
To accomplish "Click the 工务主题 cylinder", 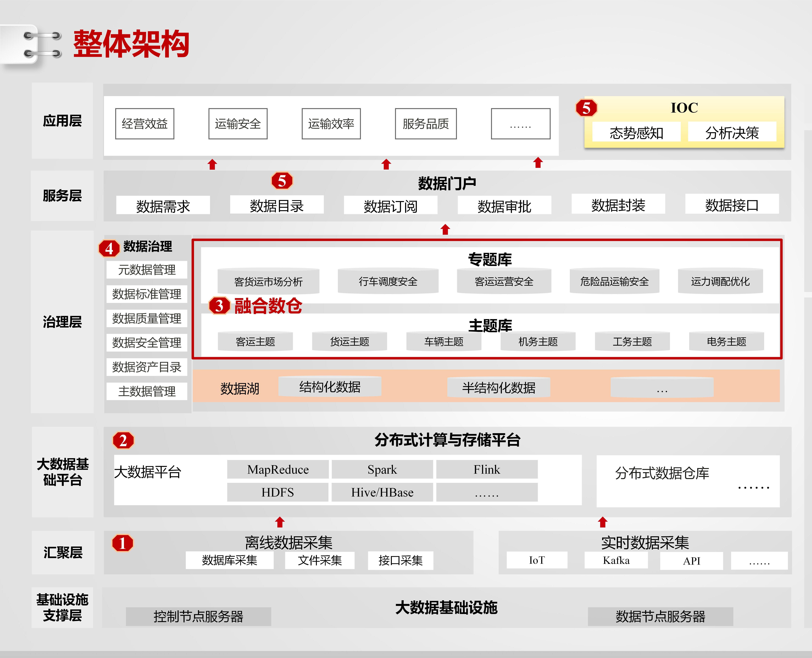I will (x=632, y=341).
